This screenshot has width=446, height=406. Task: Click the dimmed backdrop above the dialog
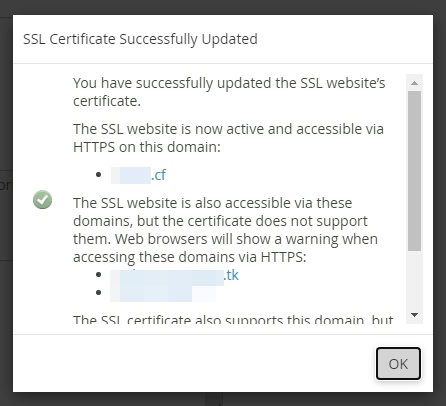click(x=223, y=7)
